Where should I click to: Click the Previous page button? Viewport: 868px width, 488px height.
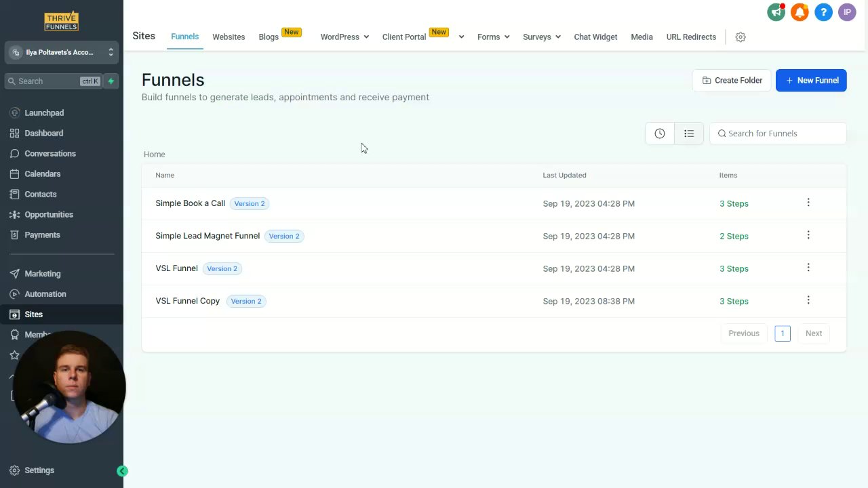point(744,333)
